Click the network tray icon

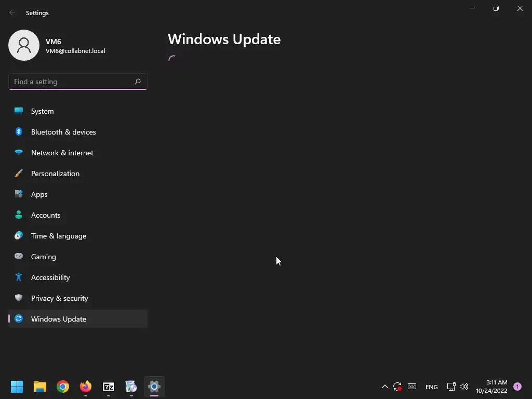point(451,387)
